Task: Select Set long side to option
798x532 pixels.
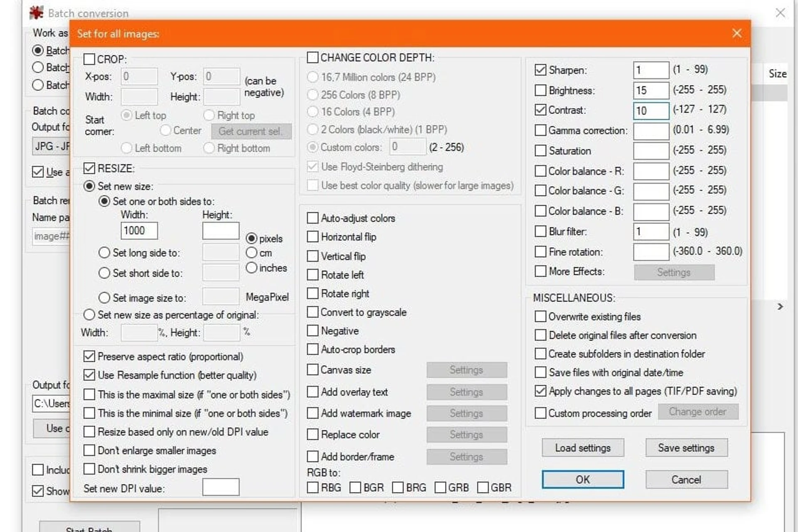Action: point(104,252)
